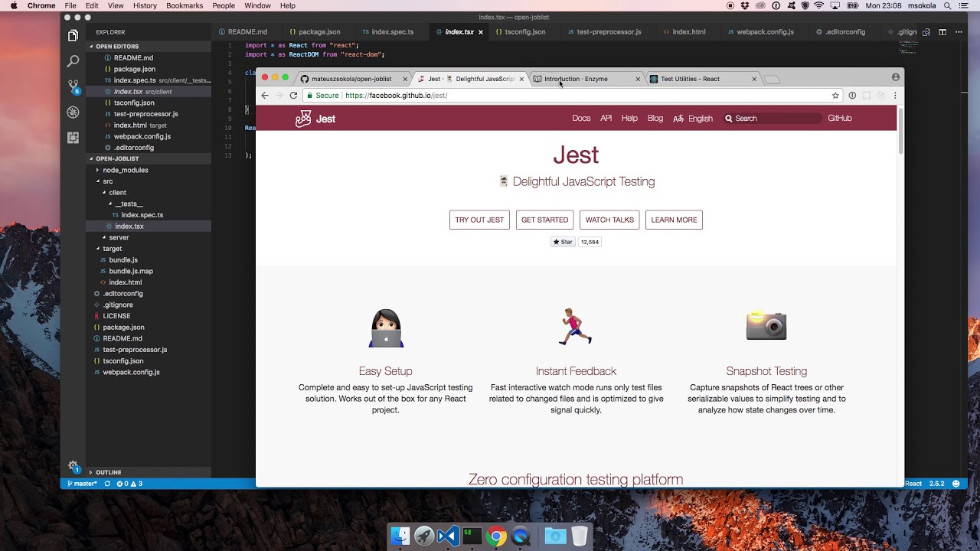Image resolution: width=980 pixels, height=551 pixels.
Task: Collapse the src folder
Action: 108,181
